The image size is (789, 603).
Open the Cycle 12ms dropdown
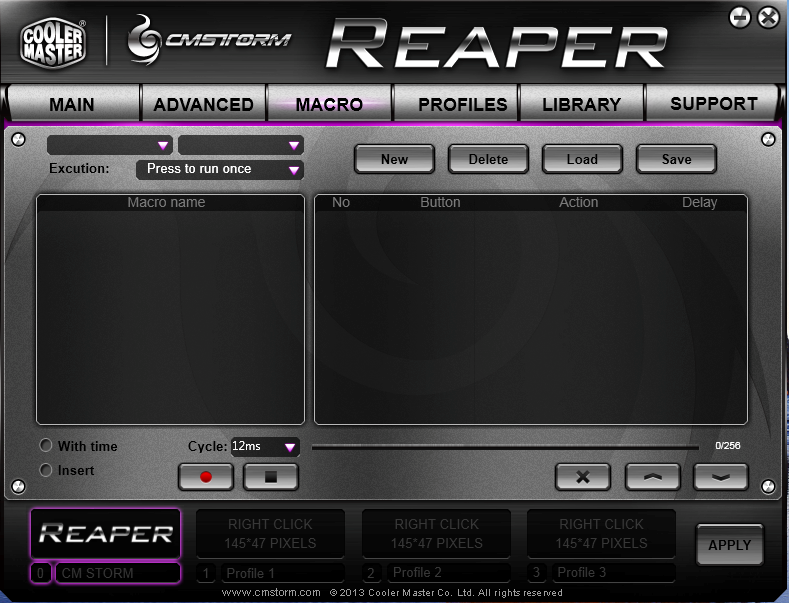(265, 446)
